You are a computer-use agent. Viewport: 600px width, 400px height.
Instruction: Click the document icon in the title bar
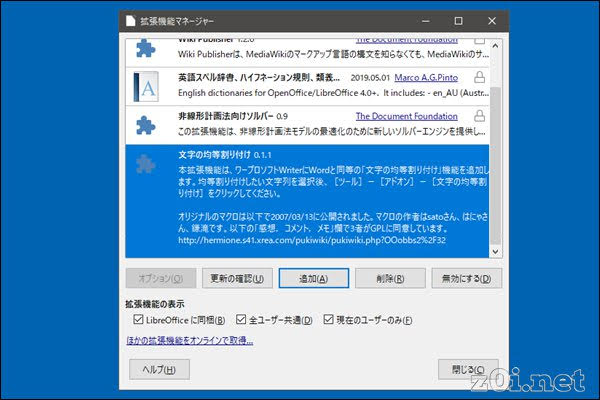[x=130, y=21]
